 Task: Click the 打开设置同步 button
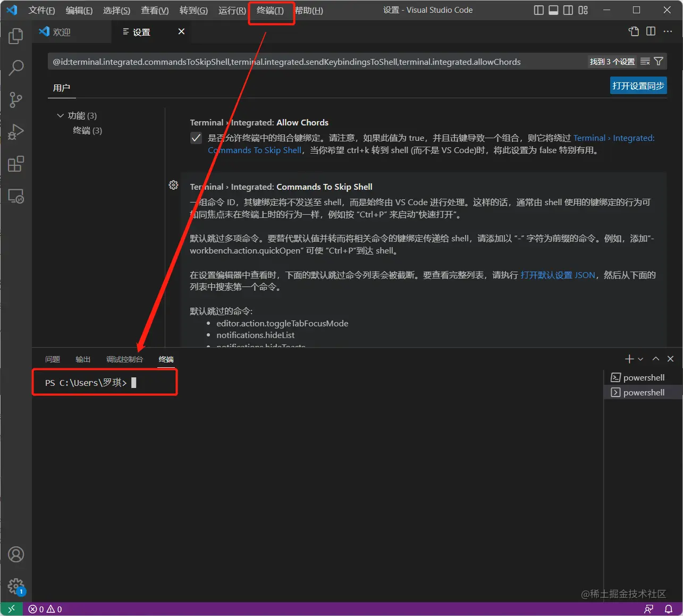coord(638,86)
